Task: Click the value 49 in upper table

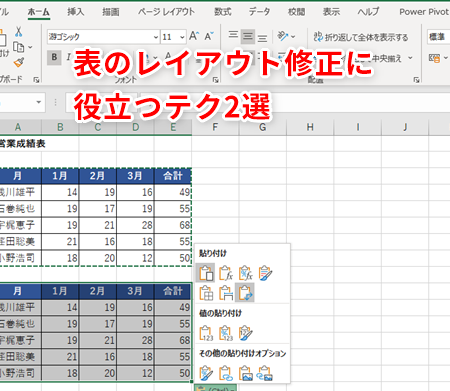Action: 173,192
